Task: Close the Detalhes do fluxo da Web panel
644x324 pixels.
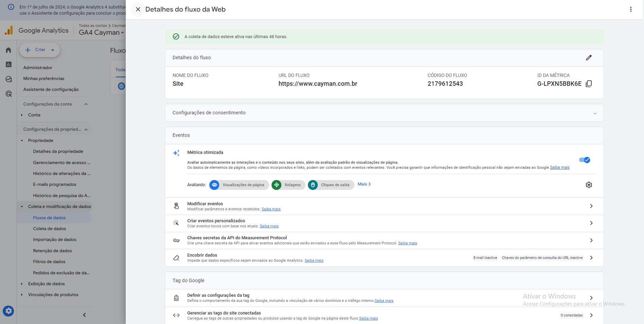Action: coord(138,10)
